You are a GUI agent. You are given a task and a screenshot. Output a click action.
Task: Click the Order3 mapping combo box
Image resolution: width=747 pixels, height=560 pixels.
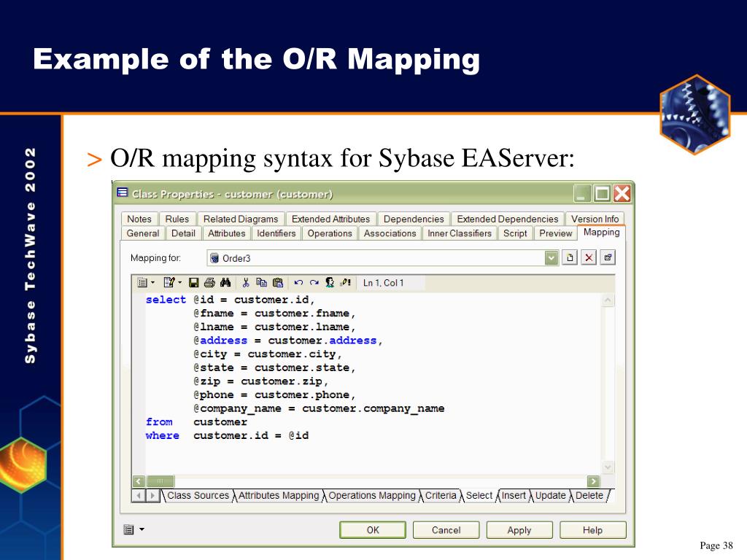(382, 258)
